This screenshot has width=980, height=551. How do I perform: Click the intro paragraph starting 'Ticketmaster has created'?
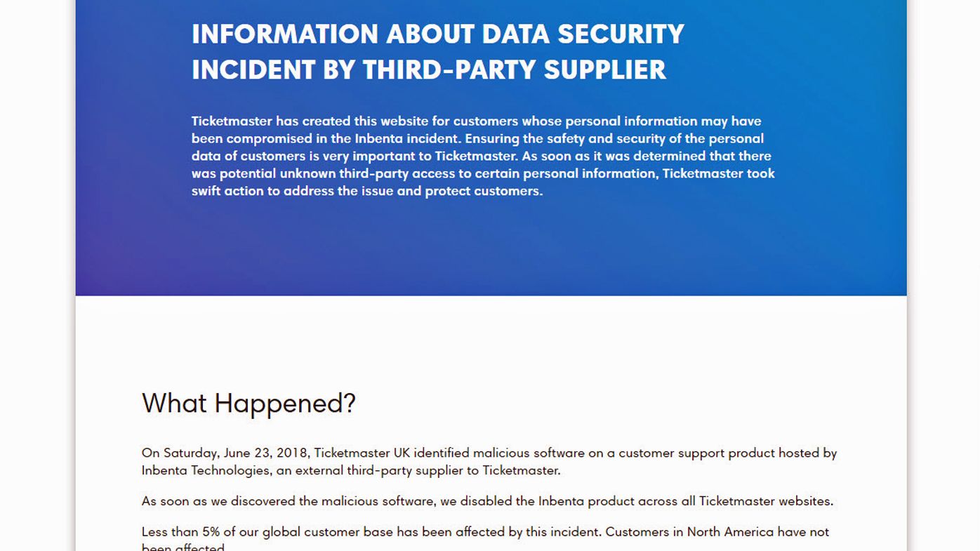click(x=483, y=156)
